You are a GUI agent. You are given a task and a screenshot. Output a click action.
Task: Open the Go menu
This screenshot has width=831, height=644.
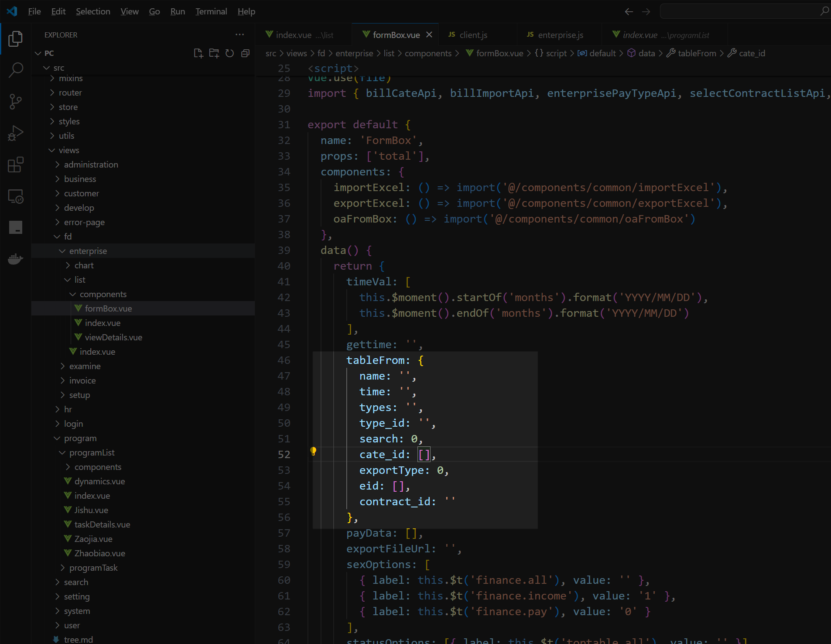point(154,11)
